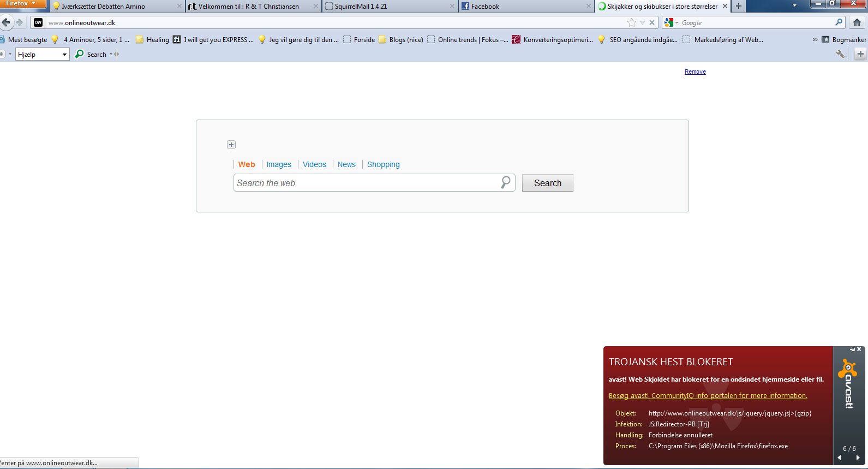Close the SquirrelMail 1.4.21 tab

point(452,7)
